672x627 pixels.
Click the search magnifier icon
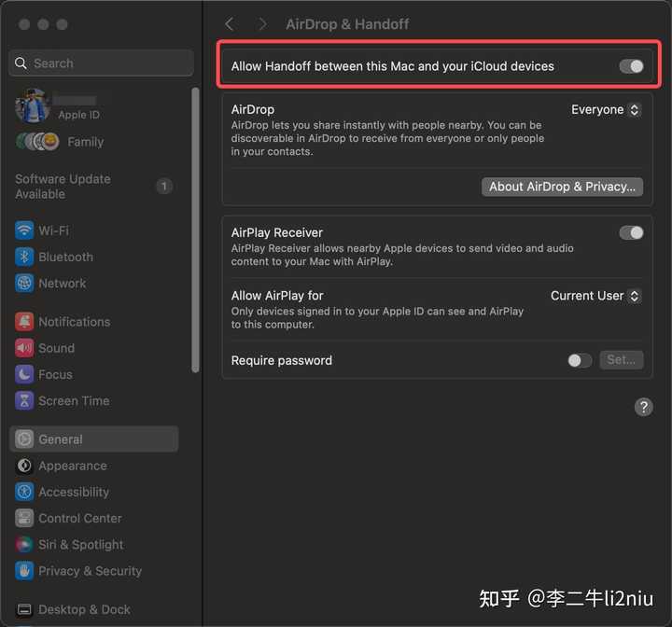pos(21,63)
